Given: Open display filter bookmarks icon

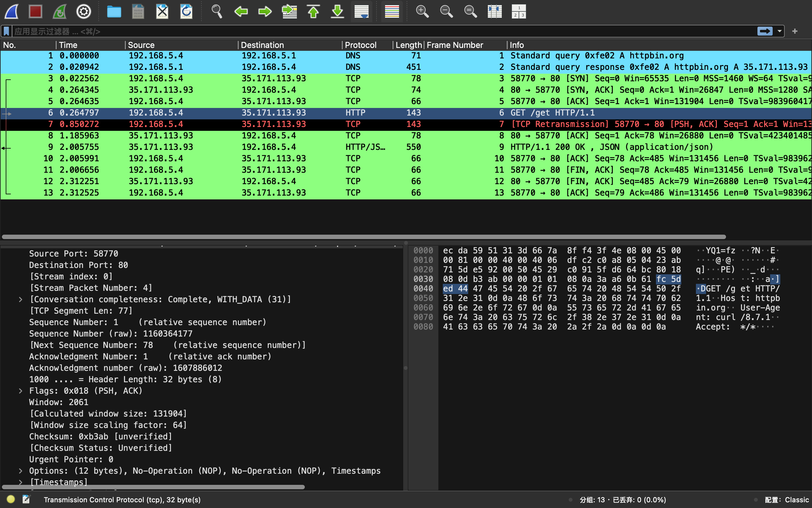Looking at the screenshot, I should [x=6, y=31].
